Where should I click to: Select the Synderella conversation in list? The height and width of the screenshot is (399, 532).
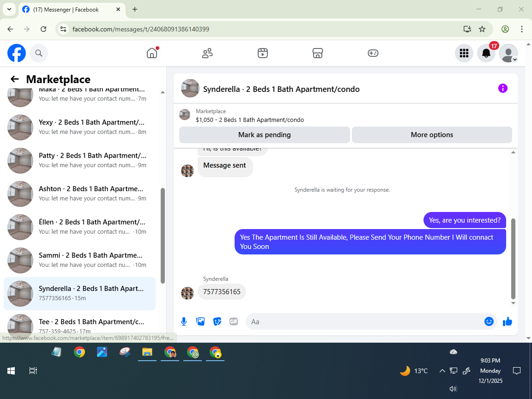point(80,294)
